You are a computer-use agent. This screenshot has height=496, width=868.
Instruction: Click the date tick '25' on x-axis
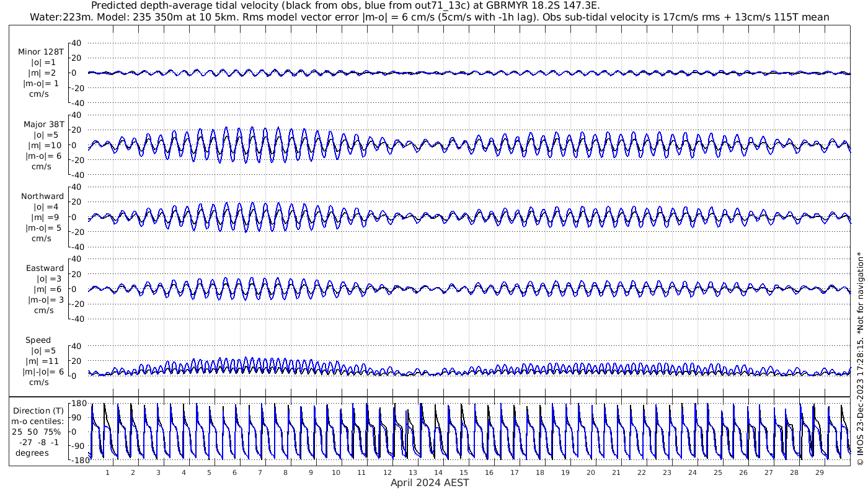pos(717,472)
